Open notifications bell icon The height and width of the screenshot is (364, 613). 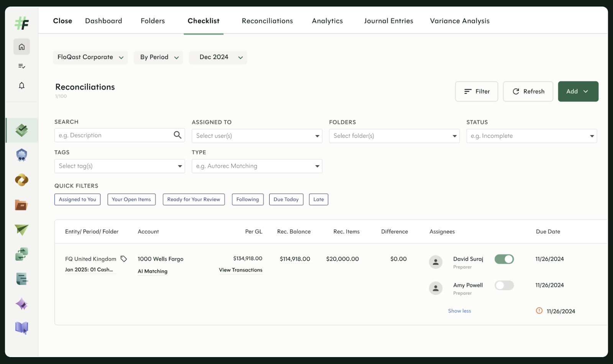[x=22, y=85]
